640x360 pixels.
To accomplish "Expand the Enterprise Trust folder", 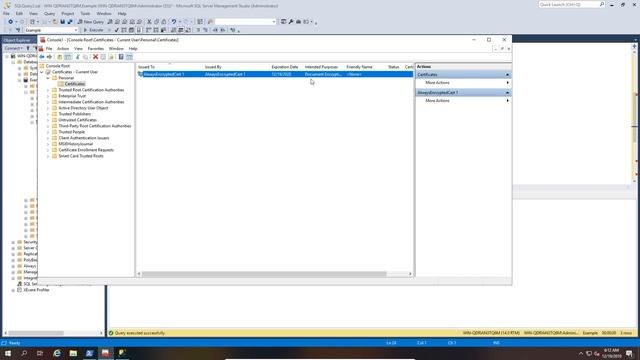I will 48,96.
